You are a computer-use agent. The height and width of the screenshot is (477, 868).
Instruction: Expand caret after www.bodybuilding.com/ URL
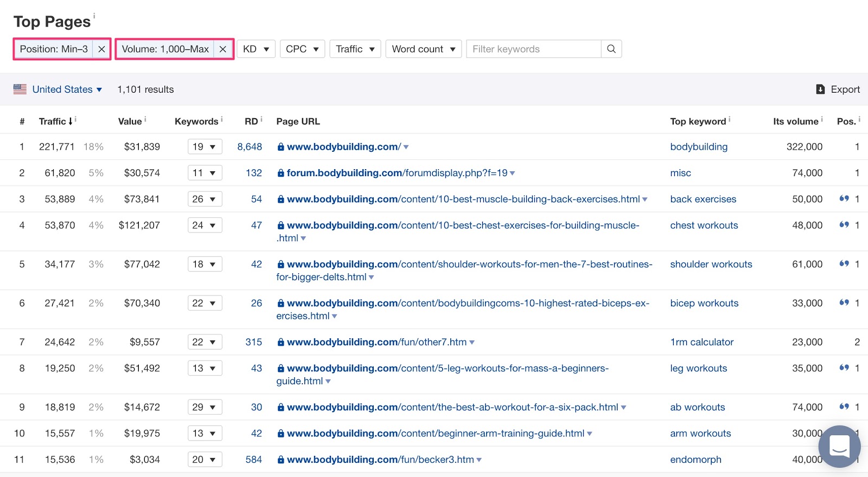(406, 147)
